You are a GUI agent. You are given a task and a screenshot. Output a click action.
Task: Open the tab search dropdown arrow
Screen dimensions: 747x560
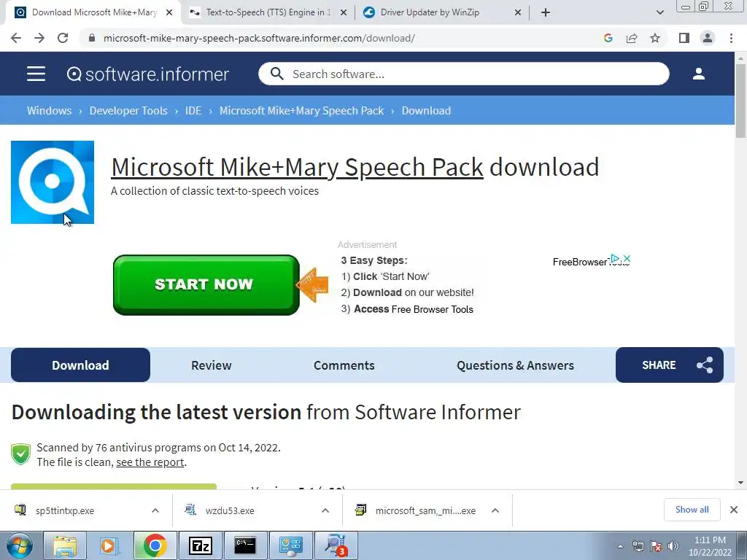pyautogui.click(x=659, y=12)
